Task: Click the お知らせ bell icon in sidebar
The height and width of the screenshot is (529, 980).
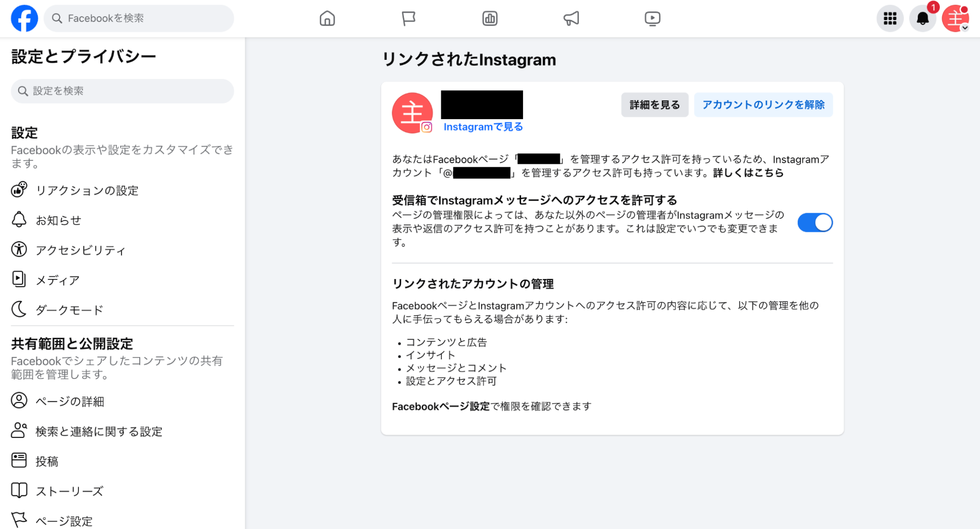Action: tap(19, 220)
